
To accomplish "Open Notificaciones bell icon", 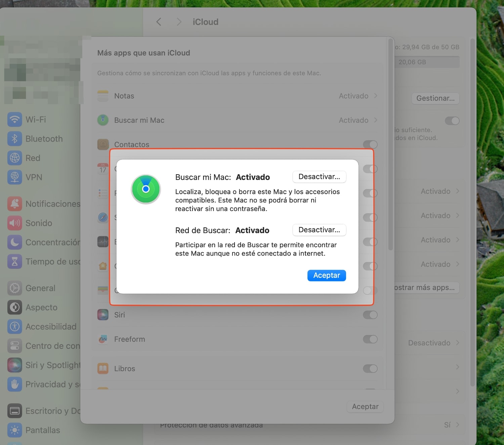I will (x=14, y=204).
